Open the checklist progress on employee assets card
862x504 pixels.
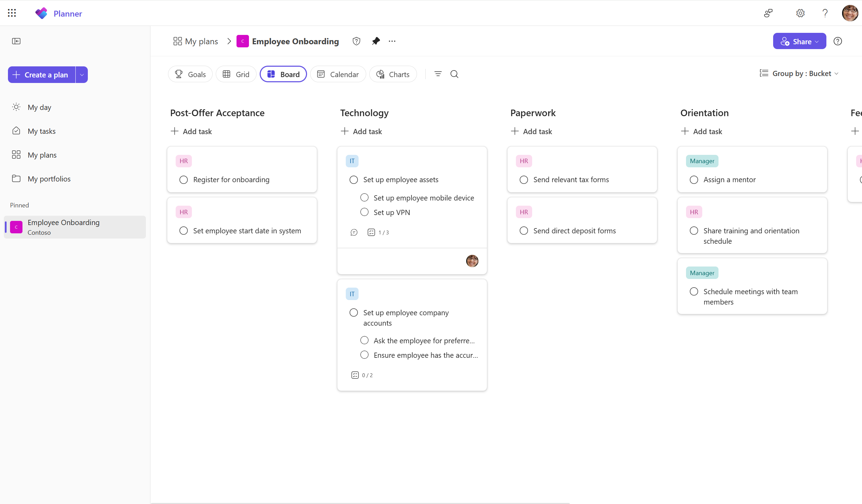[x=372, y=232]
